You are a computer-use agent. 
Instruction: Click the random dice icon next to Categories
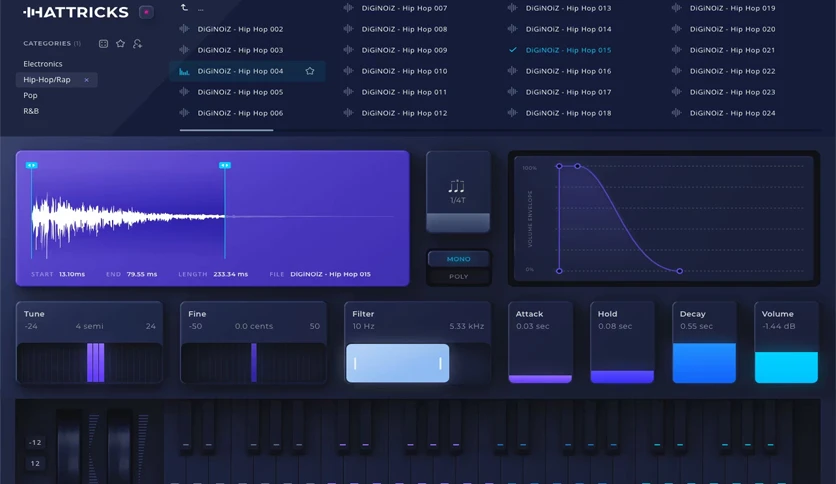pyautogui.click(x=103, y=44)
